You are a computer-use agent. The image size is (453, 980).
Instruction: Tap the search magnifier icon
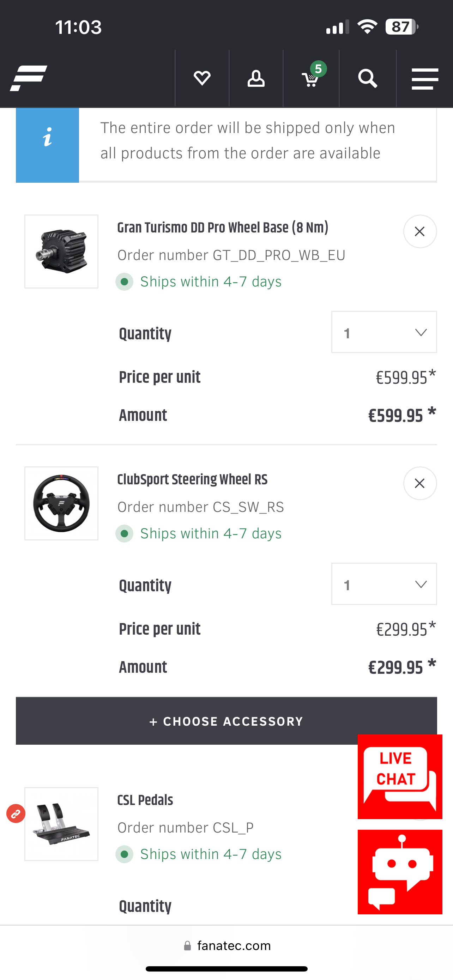click(x=367, y=78)
